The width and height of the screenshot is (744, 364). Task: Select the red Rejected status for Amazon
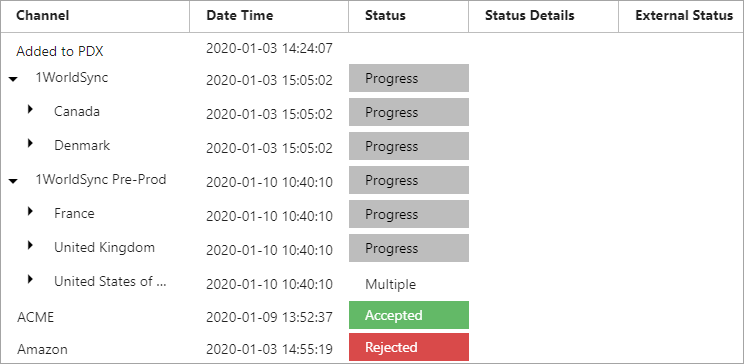[409, 347]
